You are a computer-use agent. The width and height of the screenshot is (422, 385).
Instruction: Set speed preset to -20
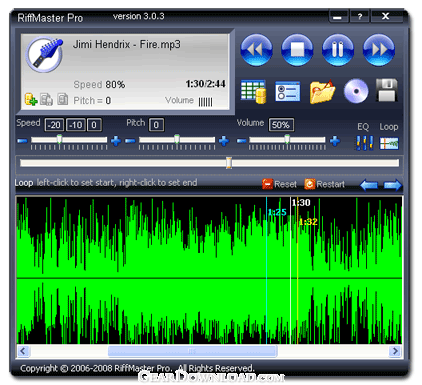coord(54,125)
